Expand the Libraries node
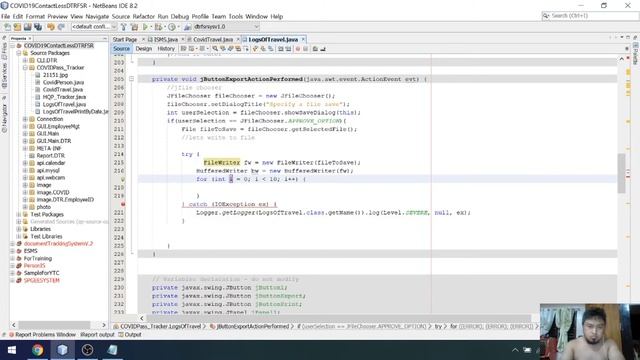The width and height of the screenshot is (640, 360). (x=18, y=229)
